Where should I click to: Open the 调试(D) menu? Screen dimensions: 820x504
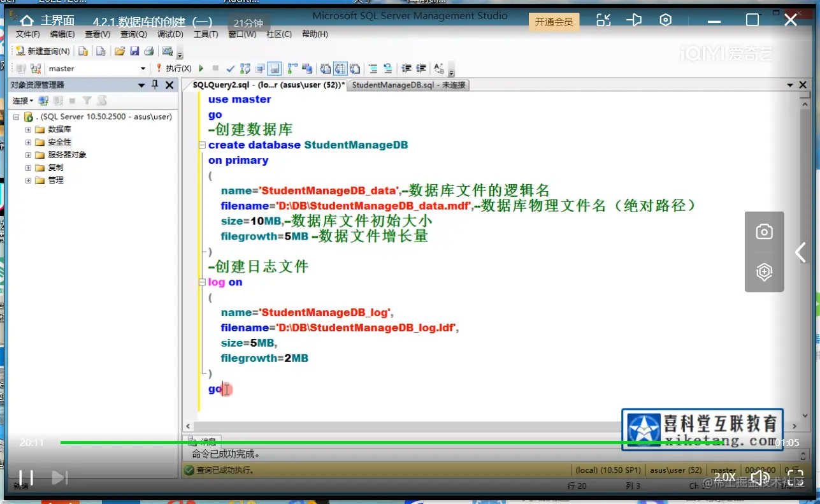coord(170,34)
